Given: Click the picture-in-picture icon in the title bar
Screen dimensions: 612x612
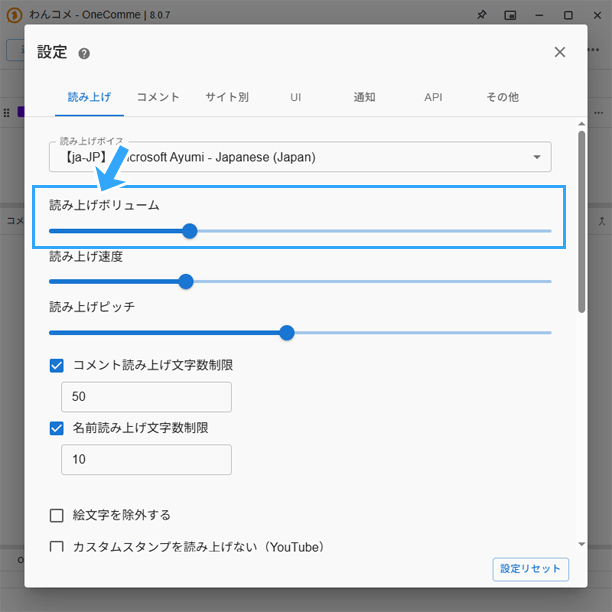Looking at the screenshot, I should [x=510, y=15].
